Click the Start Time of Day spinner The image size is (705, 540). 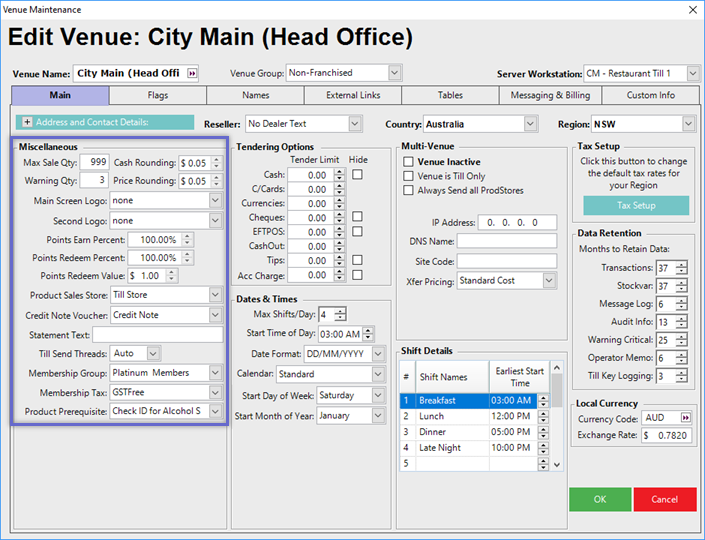[x=368, y=334]
